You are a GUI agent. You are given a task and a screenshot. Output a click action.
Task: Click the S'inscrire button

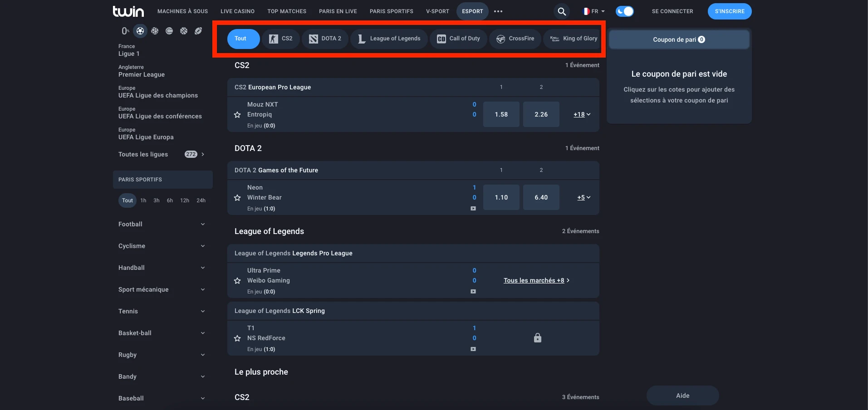pyautogui.click(x=730, y=11)
